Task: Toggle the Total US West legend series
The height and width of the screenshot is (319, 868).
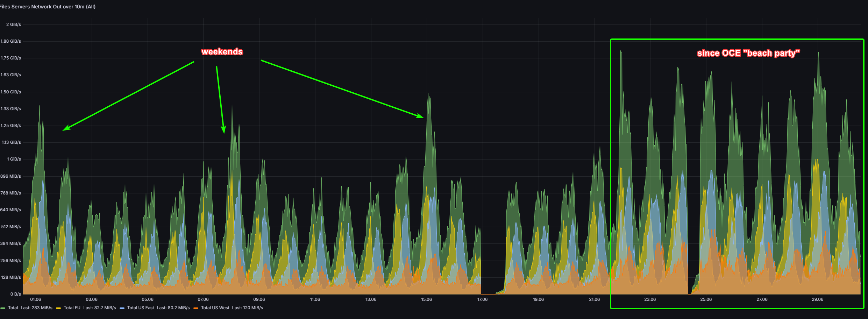Action: 215,308
